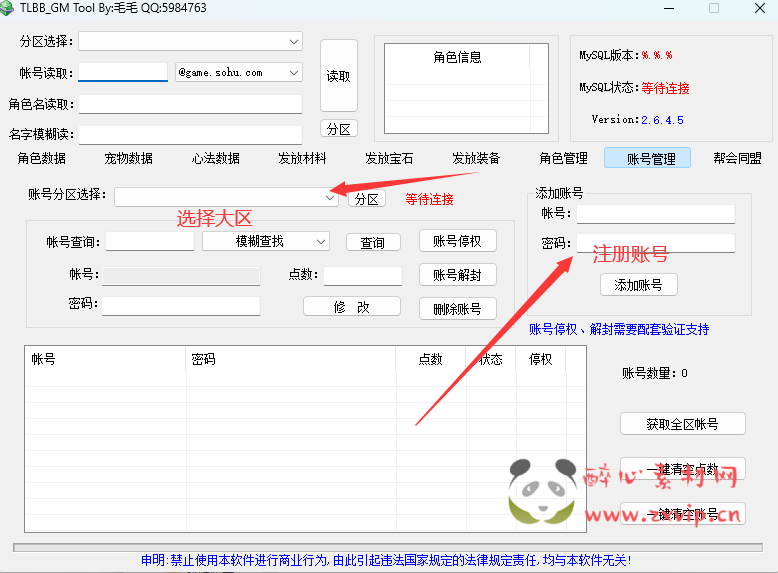Click the 获取全区帐号 button
The width and height of the screenshot is (778, 573).
(683, 424)
